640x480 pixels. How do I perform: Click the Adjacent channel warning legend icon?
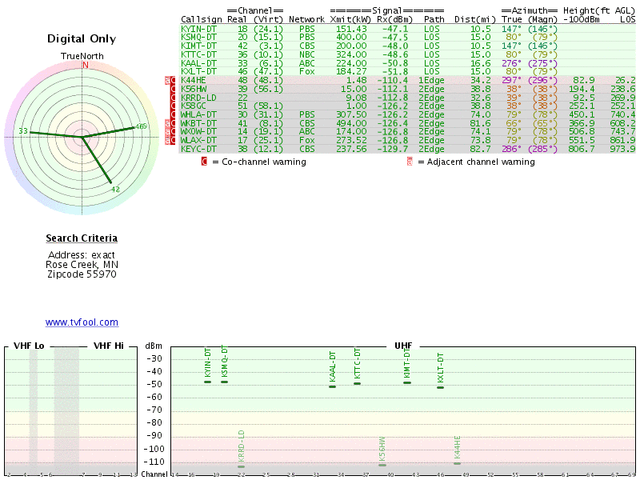409,162
